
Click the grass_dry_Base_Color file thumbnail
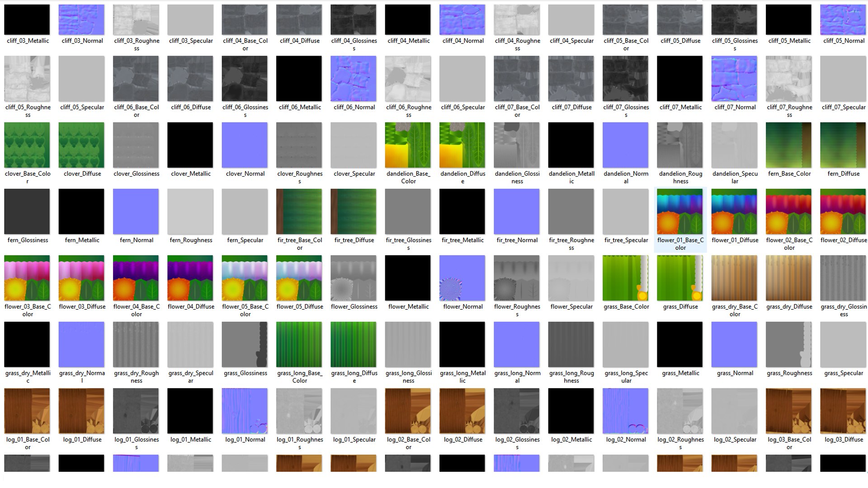[x=734, y=278]
